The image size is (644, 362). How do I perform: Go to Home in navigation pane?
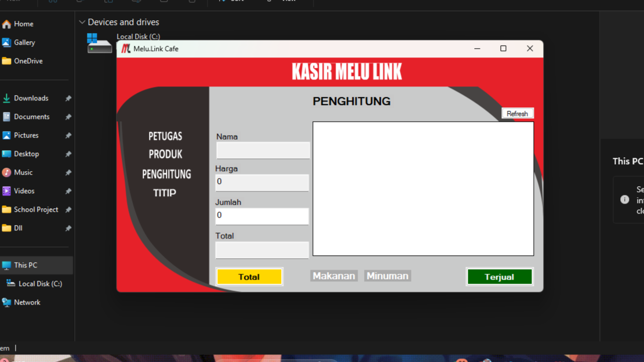click(23, 24)
